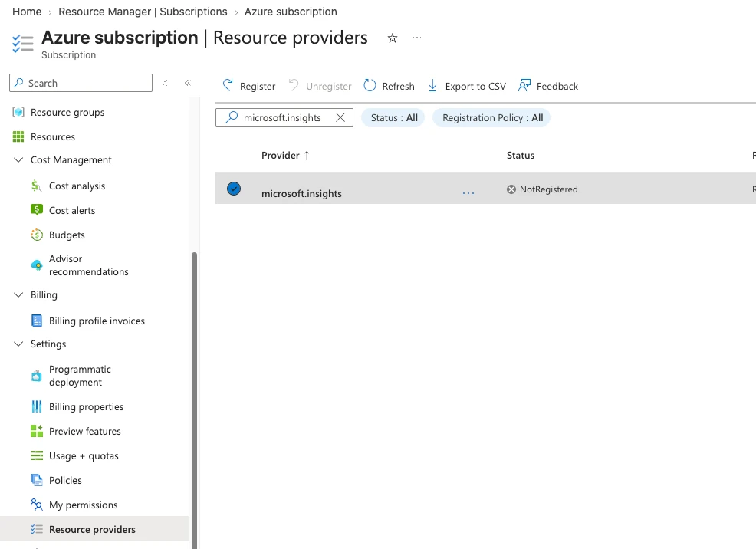The width and height of the screenshot is (756, 549).
Task: Sort the table by the Provider column
Action: click(285, 155)
